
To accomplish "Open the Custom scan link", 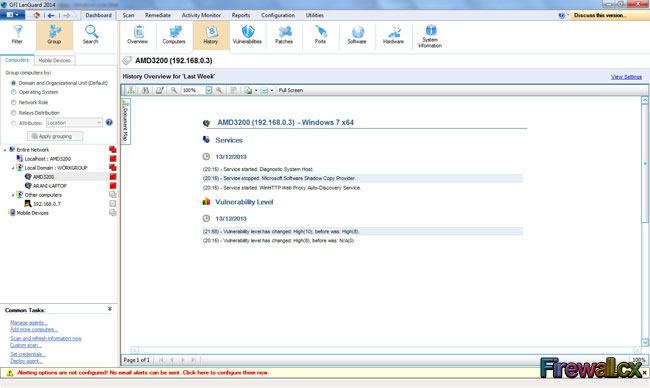I will click(26, 345).
